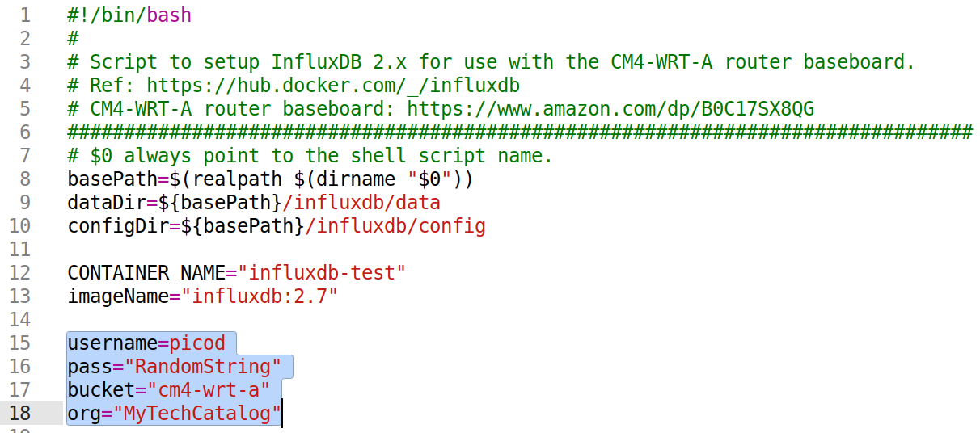Click line number 18 in the gutter
Screen dimensions: 980x433
tap(20, 414)
